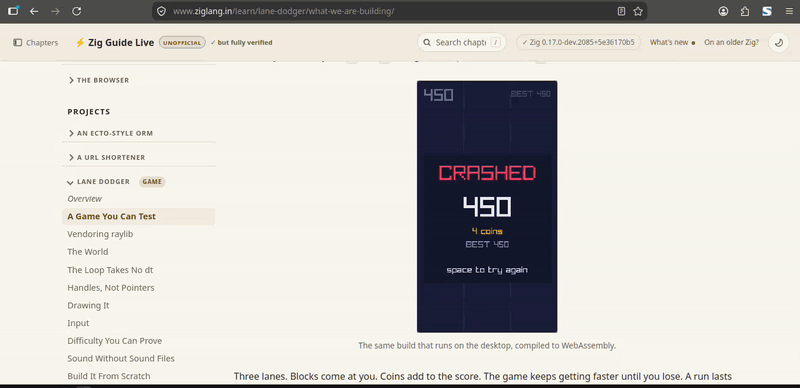View site security shield info

click(x=161, y=11)
